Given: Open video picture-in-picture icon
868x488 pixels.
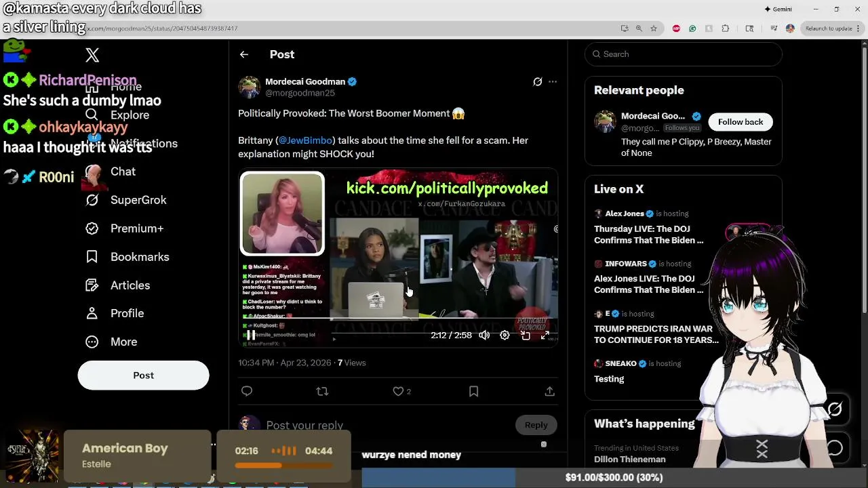Looking at the screenshot, I should click(526, 335).
